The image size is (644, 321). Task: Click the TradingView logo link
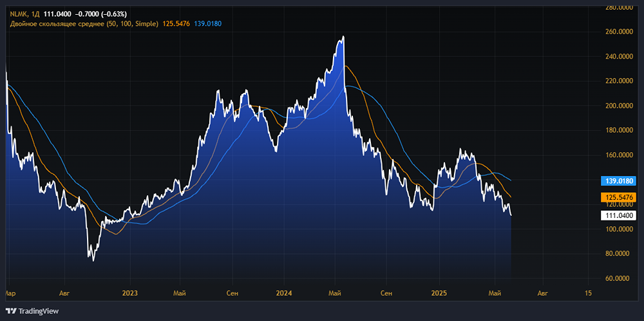tap(32, 311)
